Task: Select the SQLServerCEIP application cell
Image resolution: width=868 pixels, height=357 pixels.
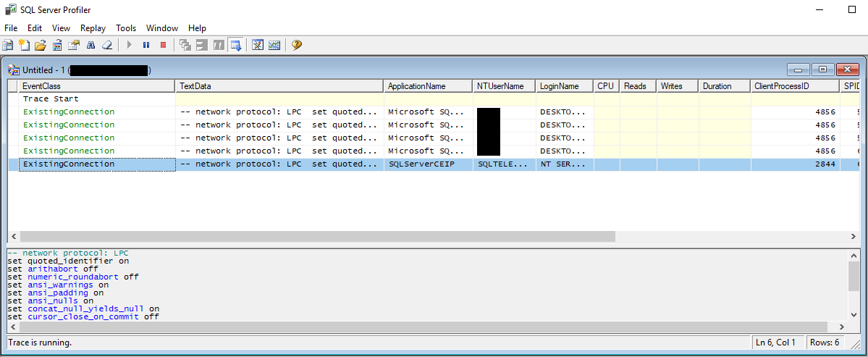Action: [429, 164]
